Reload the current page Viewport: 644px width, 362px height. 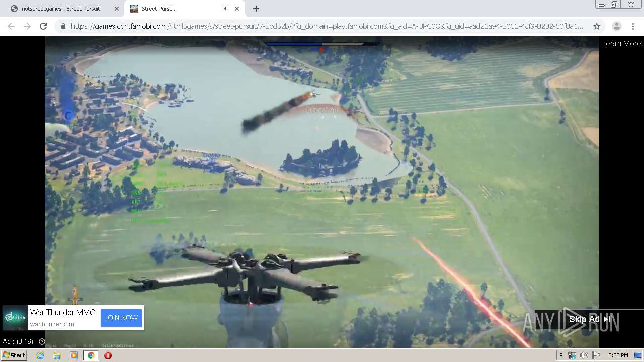[43, 26]
